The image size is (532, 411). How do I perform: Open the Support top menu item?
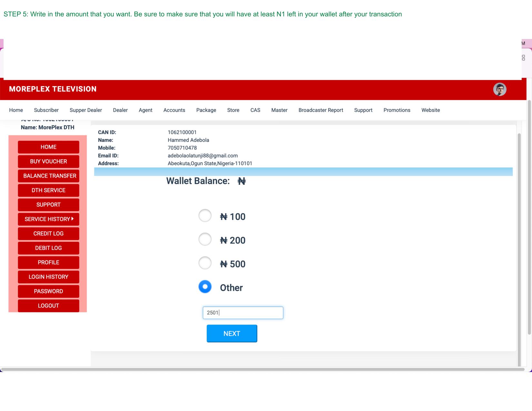pyautogui.click(x=363, y=110)
